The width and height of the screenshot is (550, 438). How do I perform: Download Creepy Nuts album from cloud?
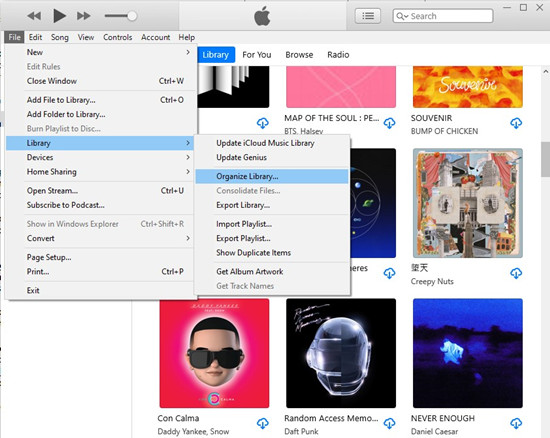pyautogui.click(x=516, y=273)
